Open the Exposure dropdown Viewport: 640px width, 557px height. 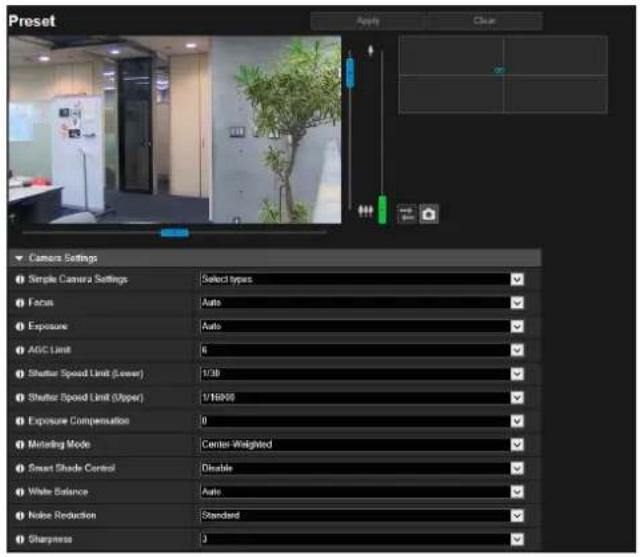[362, 326]
